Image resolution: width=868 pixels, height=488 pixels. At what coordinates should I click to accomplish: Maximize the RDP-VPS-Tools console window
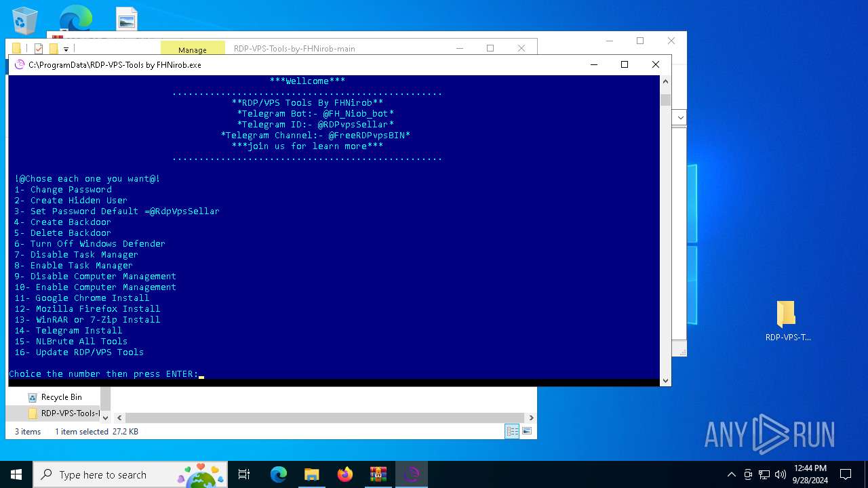click(625, 65)
